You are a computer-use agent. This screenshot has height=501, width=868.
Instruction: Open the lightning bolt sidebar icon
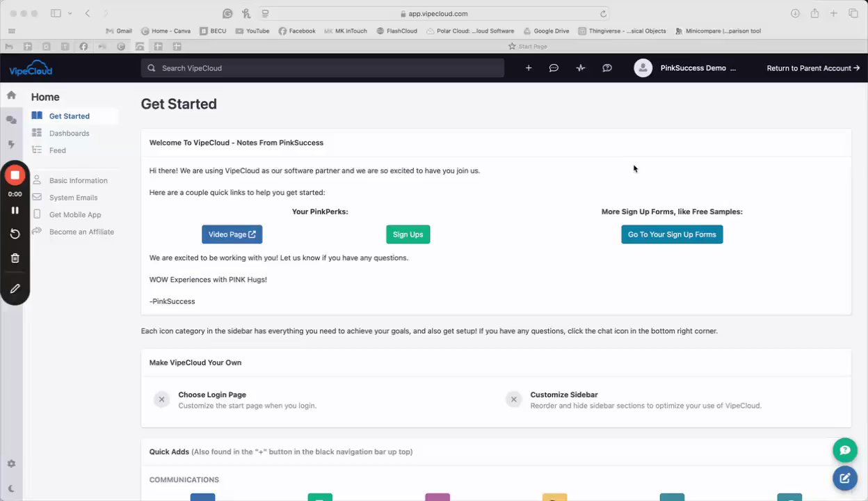(x=11, y=145)
